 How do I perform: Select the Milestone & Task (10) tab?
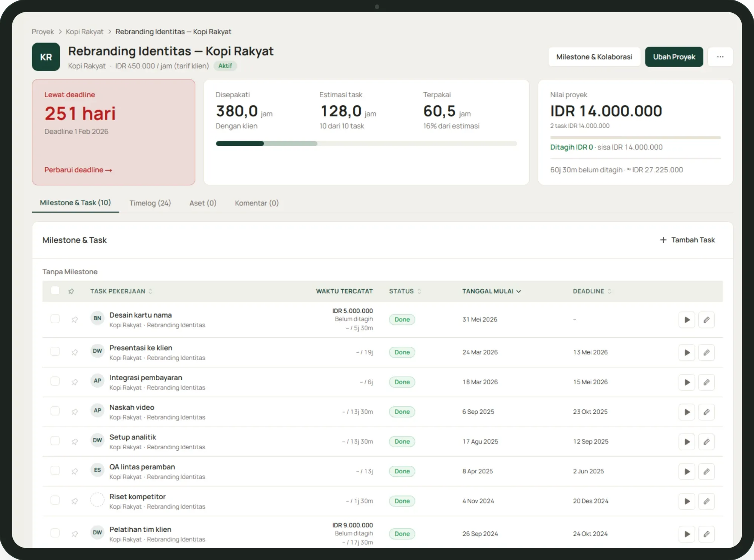click(75, 203)
